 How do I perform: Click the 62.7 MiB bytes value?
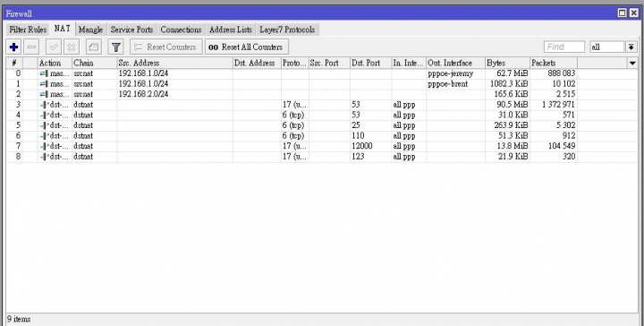(513, 73)
